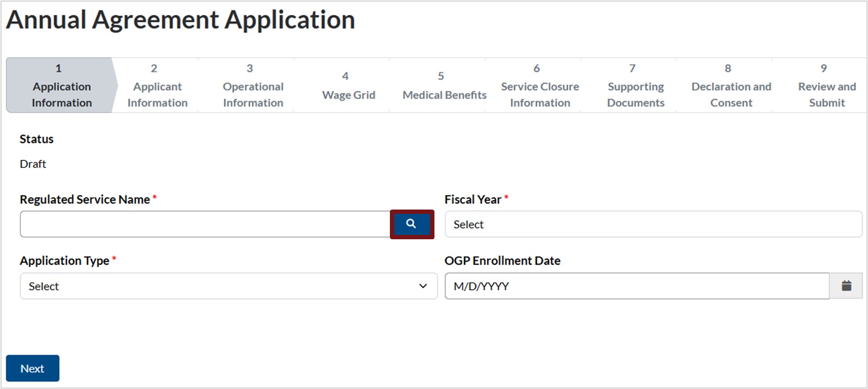Screen dimensions: 868x389
Task: Select the Wage Grid step
Action: [348, 86]
